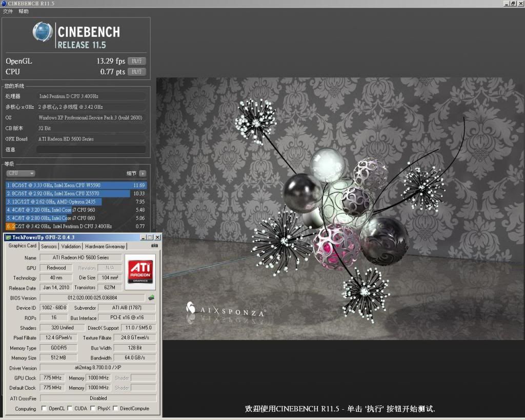Check the PhysX checkbox
Image resolution: width=525 pixels, height=420 pixels.
pos(93,409)
